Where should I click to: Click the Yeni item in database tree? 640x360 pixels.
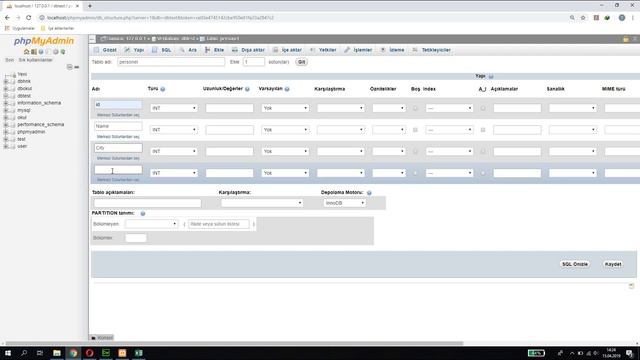pyautogui.click(x=22, y=74)
